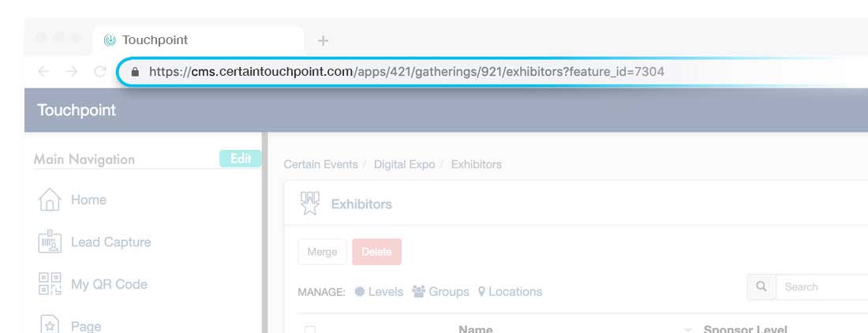Viewport: 868px width, 333px height.
Task: Focus the Search input field
Action: point(822,286)
